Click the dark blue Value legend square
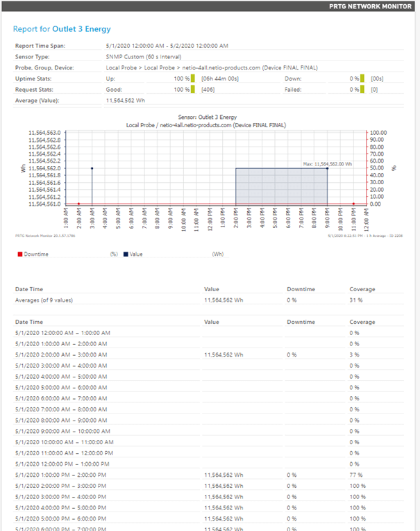 click(x=126, y=254)
